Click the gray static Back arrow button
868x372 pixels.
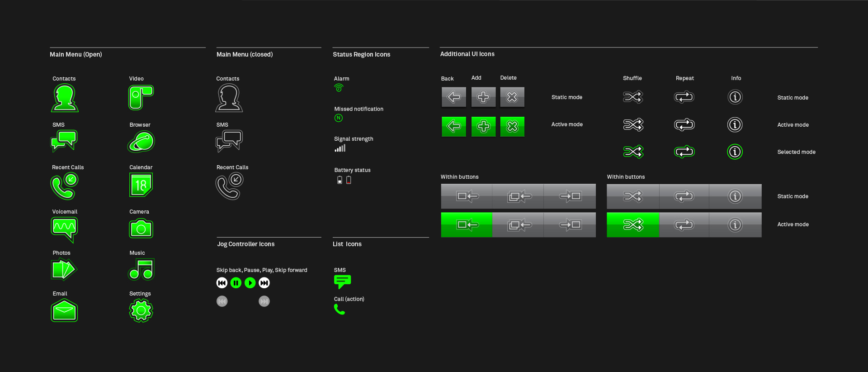pos(454,97)
